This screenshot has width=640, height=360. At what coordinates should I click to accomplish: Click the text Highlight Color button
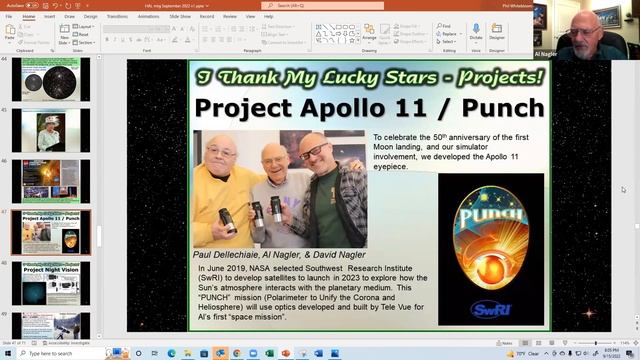175,40
